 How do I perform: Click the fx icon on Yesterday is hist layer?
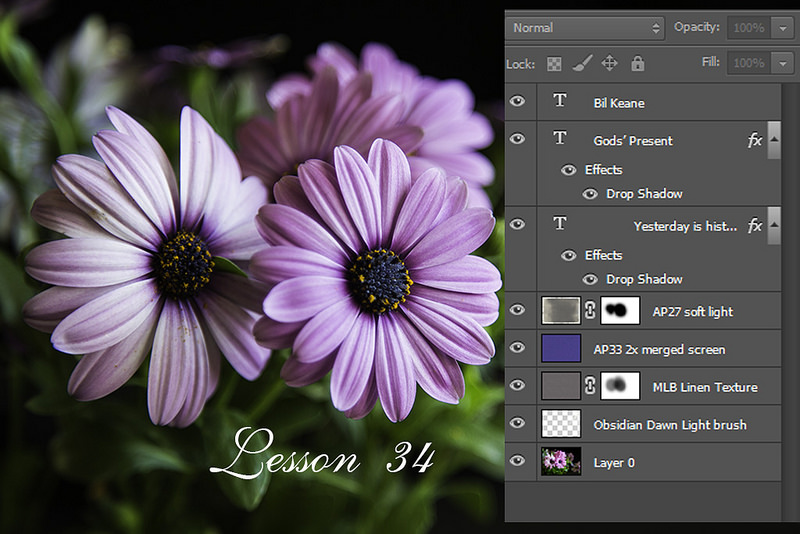pos(755,226)
